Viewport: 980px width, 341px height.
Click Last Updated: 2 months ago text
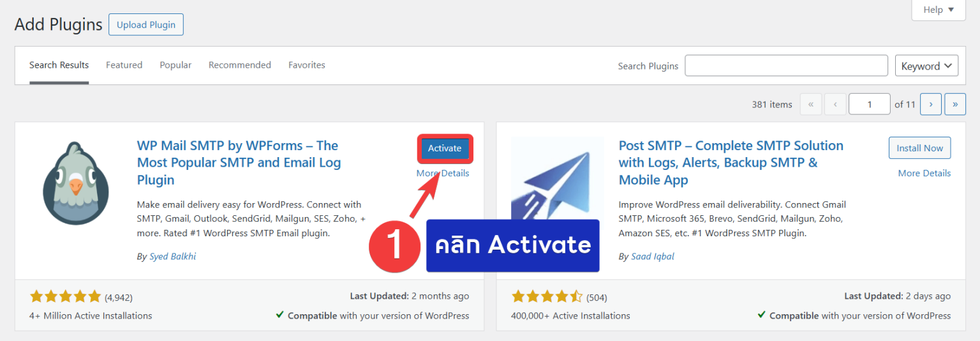tap(410, 296)
